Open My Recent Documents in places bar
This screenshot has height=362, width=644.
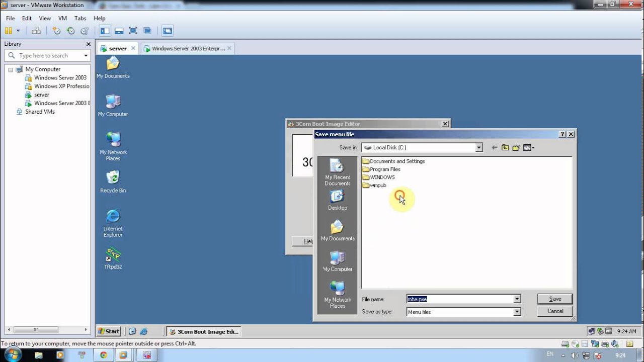click(x=338, y=172)
